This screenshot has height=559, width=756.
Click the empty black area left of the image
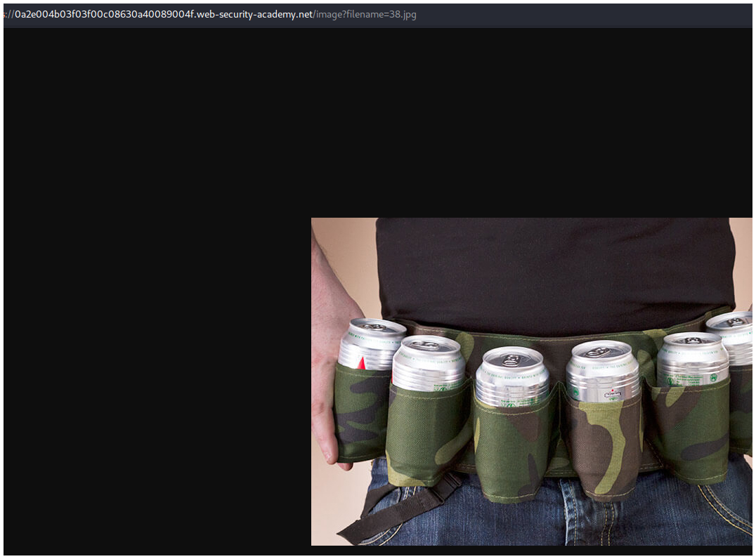[x=155, y=351]
